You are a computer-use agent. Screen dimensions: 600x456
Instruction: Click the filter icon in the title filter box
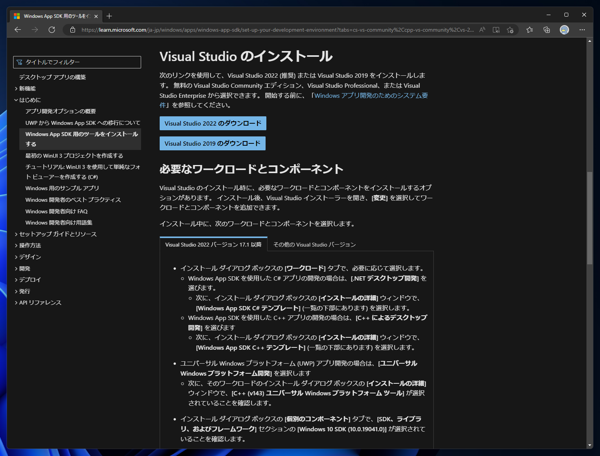[x=20, y=62]
